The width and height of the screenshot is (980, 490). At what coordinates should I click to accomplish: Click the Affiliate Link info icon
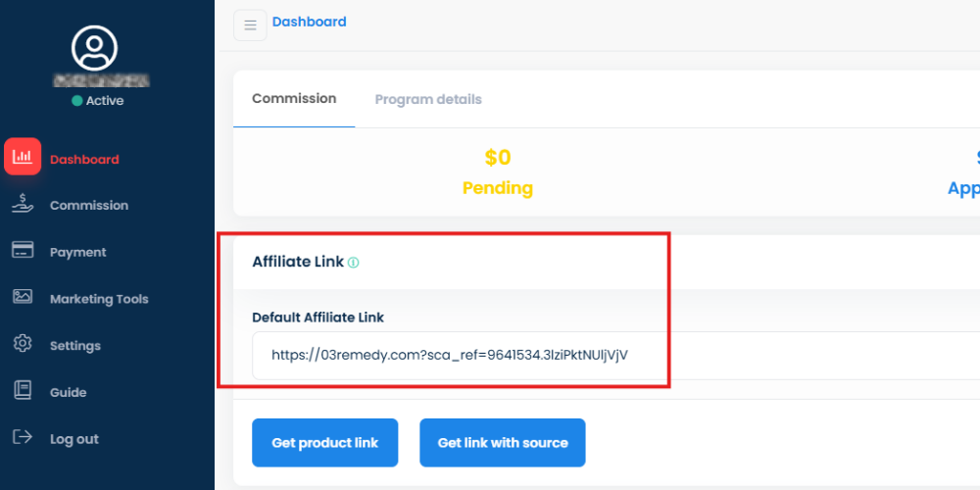(x=354, y=263)
